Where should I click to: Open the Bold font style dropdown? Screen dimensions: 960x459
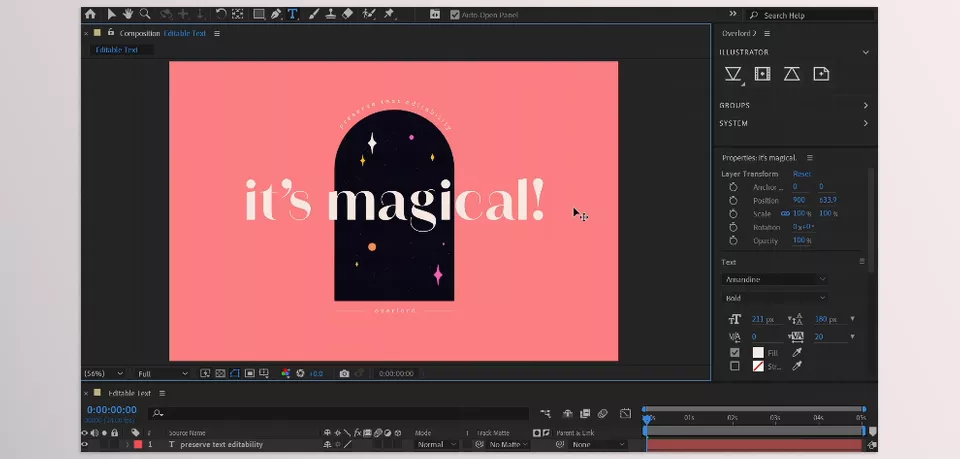coord(774,298)
